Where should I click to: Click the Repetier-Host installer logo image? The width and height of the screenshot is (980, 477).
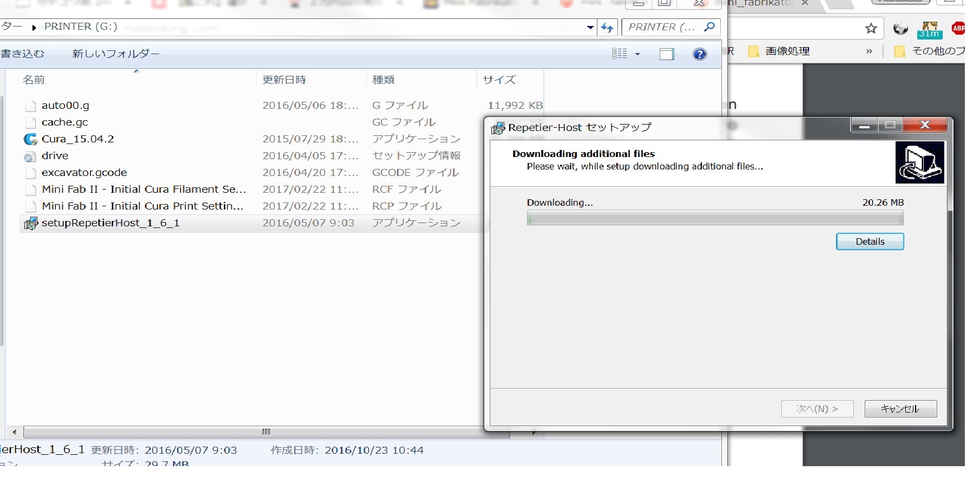tap(919, 163)
